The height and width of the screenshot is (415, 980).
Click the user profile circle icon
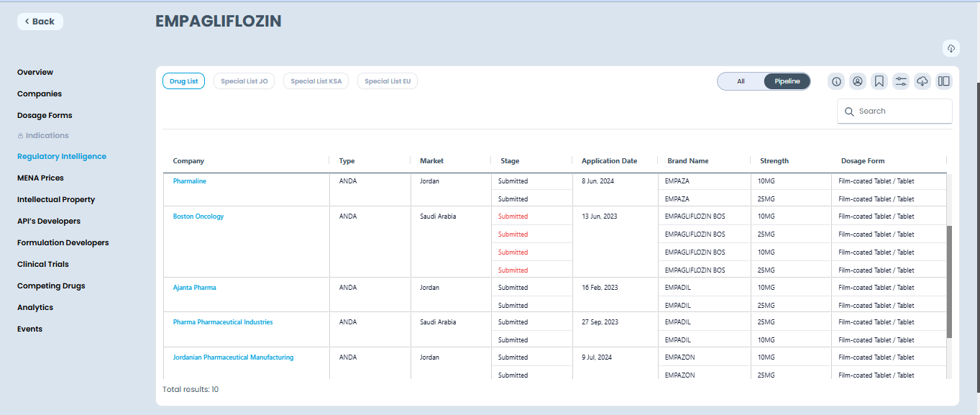pyautogui.click(x=858, y=81)
